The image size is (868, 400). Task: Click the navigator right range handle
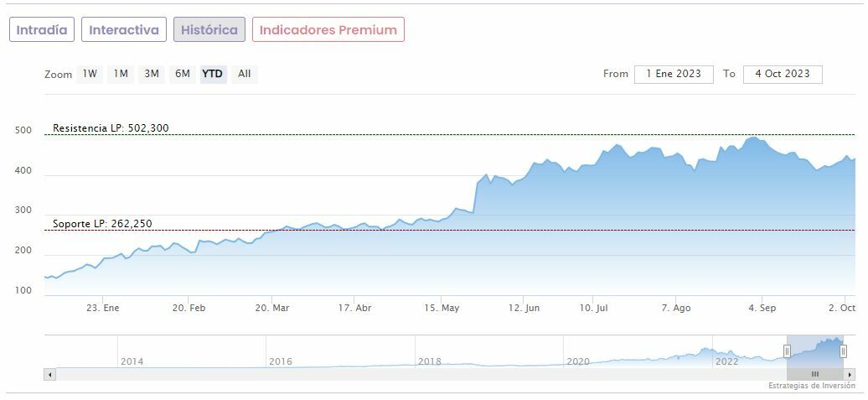point(843,351)
